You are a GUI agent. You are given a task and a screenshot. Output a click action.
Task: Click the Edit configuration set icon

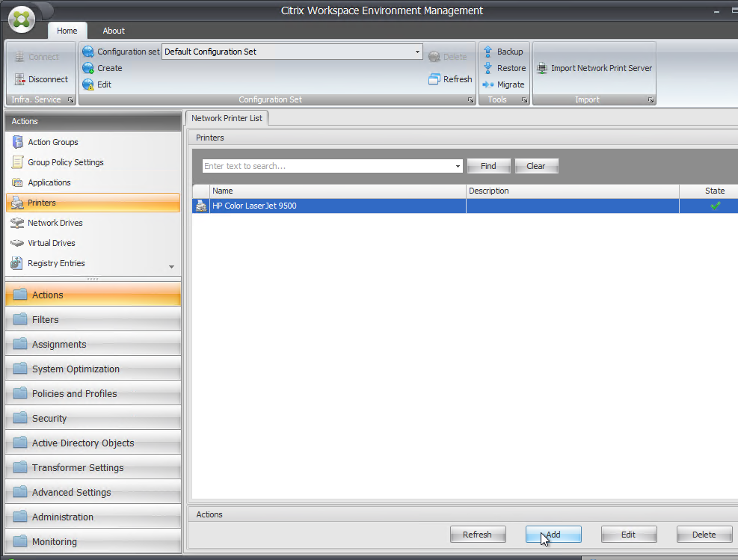coord(88,84)
